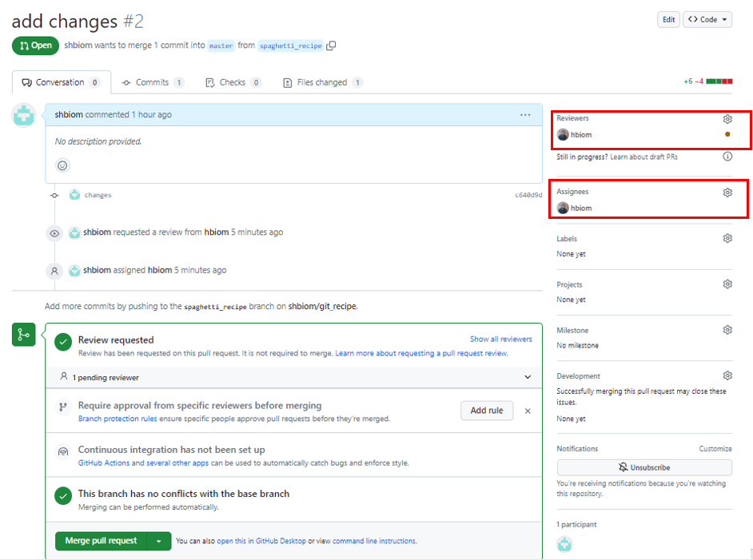Viewport: 753px width, 560px height.
Task: Unsubscribe from pull request notifications
Action: click(644, 467)
